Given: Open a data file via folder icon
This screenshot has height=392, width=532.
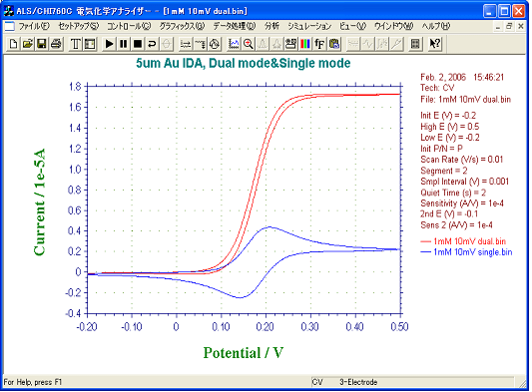Looking at the screenshot, I should [x=28, y=44].
